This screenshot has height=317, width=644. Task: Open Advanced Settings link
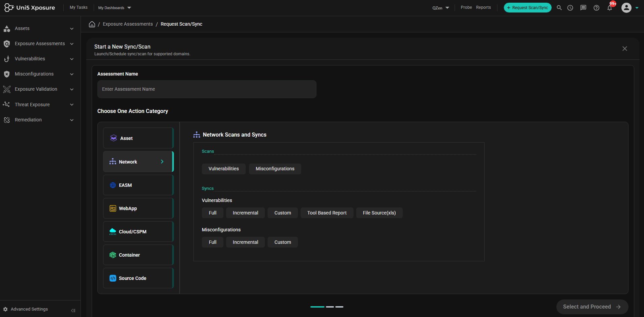(29, 309)
